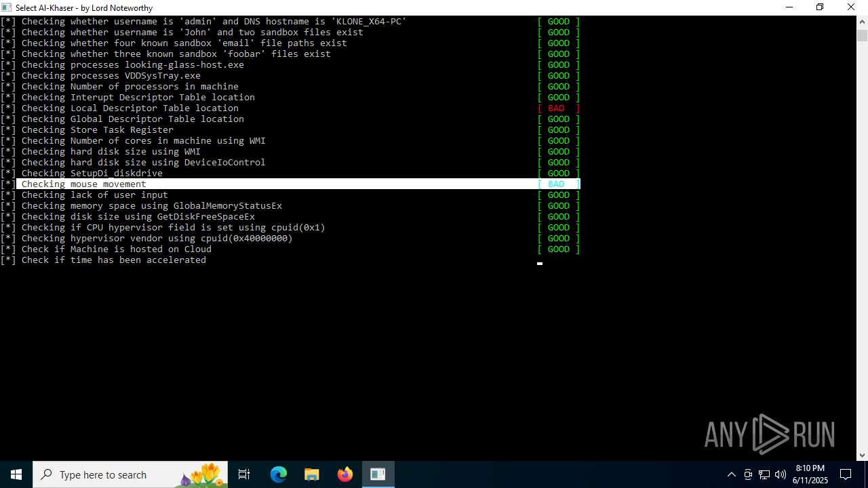Image resolution: width=868 pixels, height=488 pixels.
Task: Minimize the Al-Khaser console window
Action: pyautogui.click(x=789, y=7)
